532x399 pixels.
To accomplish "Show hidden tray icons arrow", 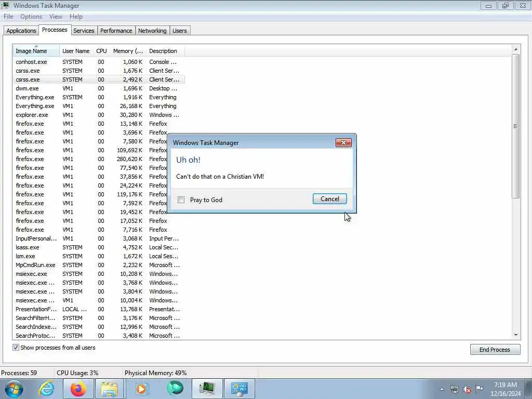I will click(442, 389).
